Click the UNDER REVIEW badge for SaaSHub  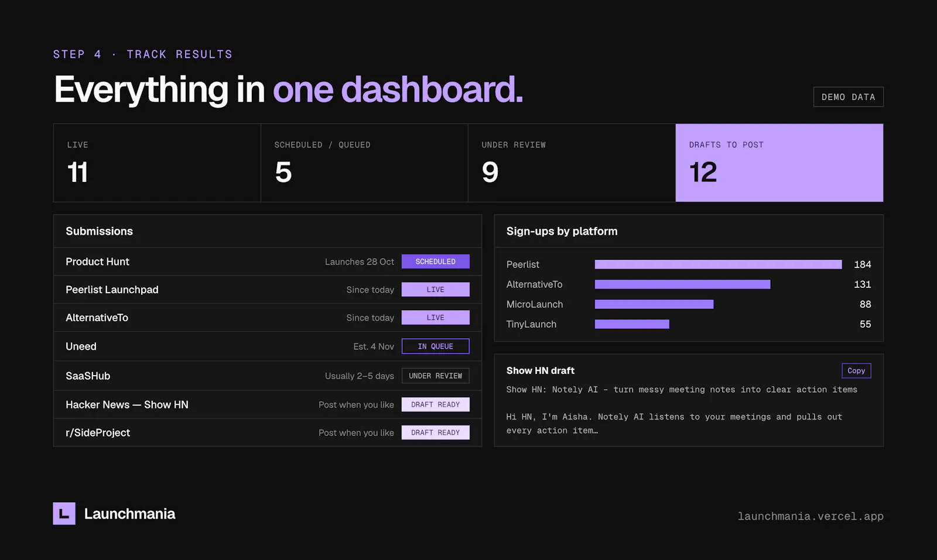coord(436,376)
